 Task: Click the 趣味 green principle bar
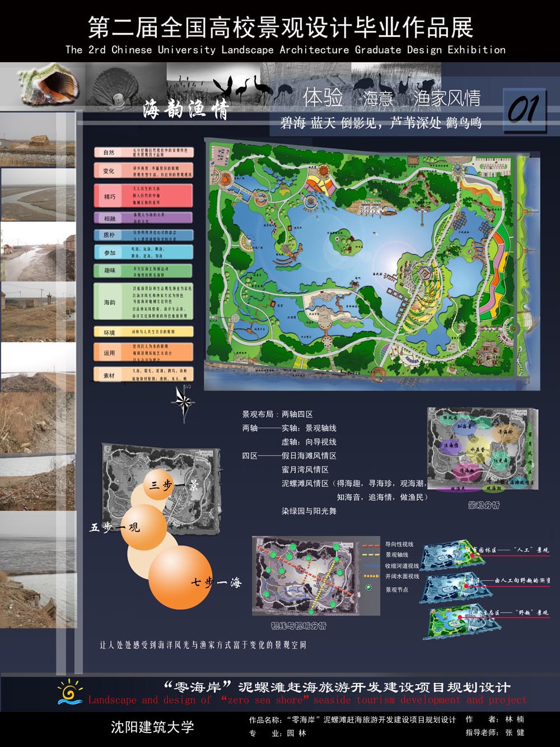144,271
